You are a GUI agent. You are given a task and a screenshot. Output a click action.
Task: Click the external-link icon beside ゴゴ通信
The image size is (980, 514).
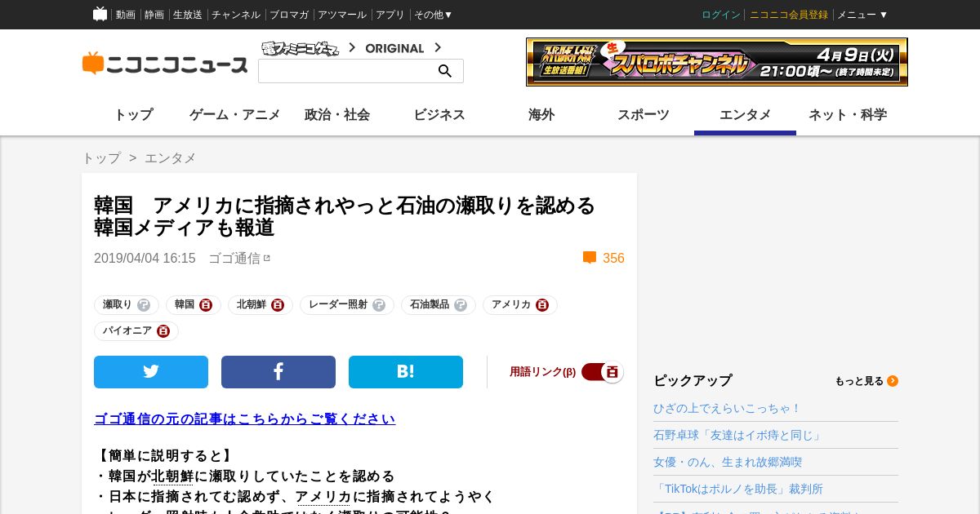266,258
